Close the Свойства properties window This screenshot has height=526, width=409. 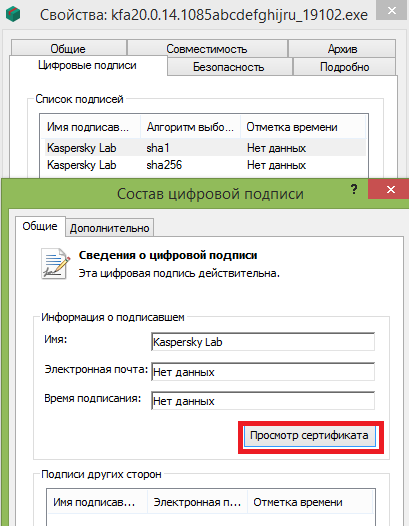click(x=392, y=10)
